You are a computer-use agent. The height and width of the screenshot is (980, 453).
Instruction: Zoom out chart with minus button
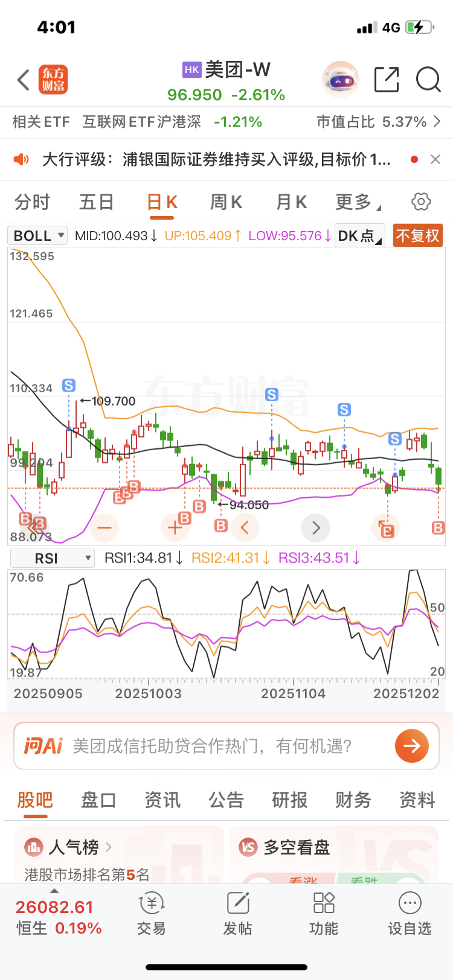(x=104, y=528)
